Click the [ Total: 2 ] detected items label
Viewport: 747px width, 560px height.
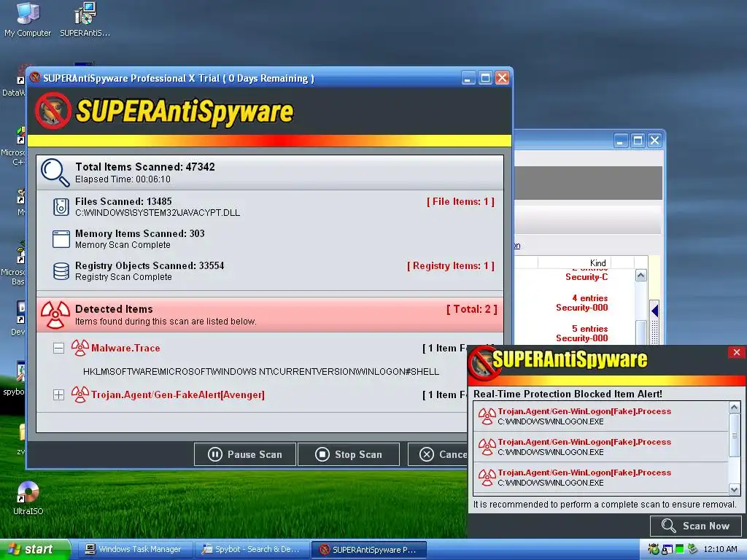[472, 309]
